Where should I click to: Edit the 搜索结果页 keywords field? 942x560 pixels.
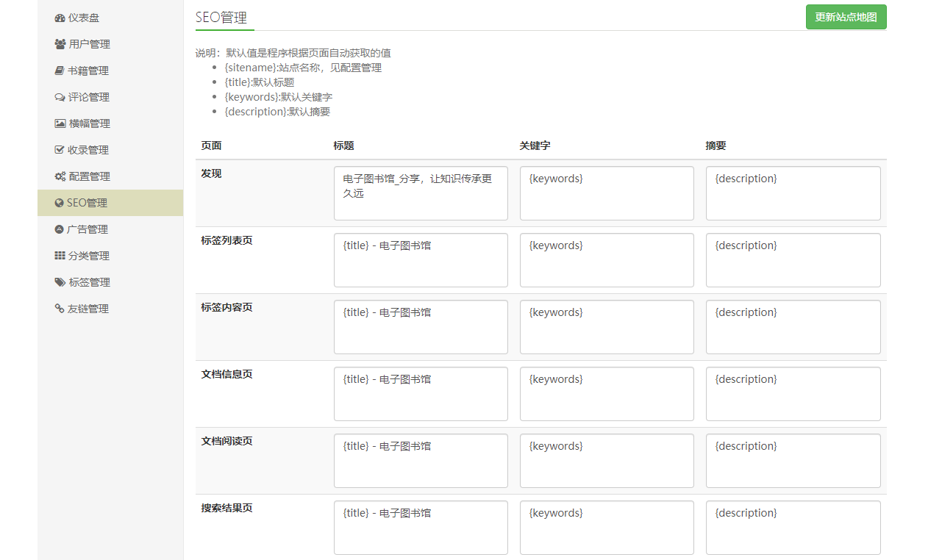coord(607,528)
